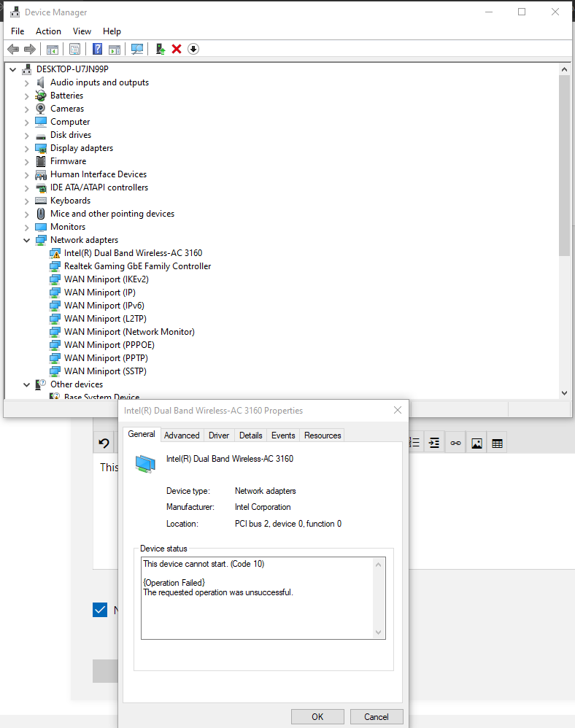Click the red X Uninstall device icon

tap(177, 49)
